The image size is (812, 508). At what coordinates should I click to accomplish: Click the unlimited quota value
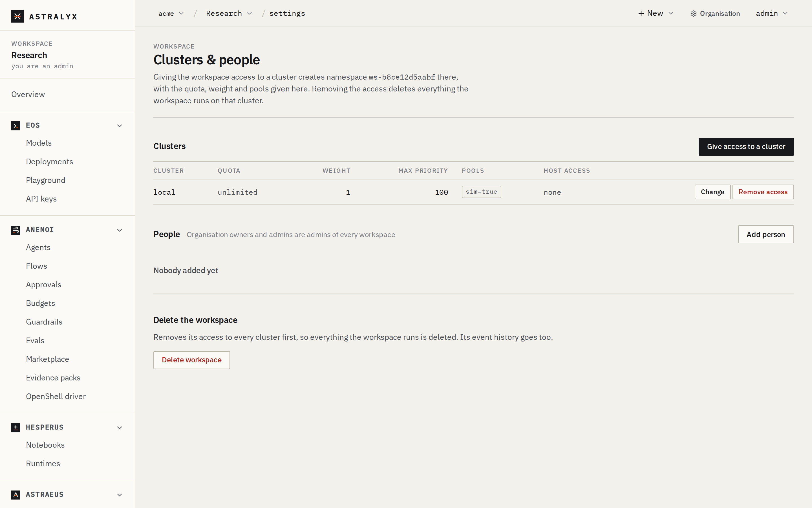tap(238, 192)
